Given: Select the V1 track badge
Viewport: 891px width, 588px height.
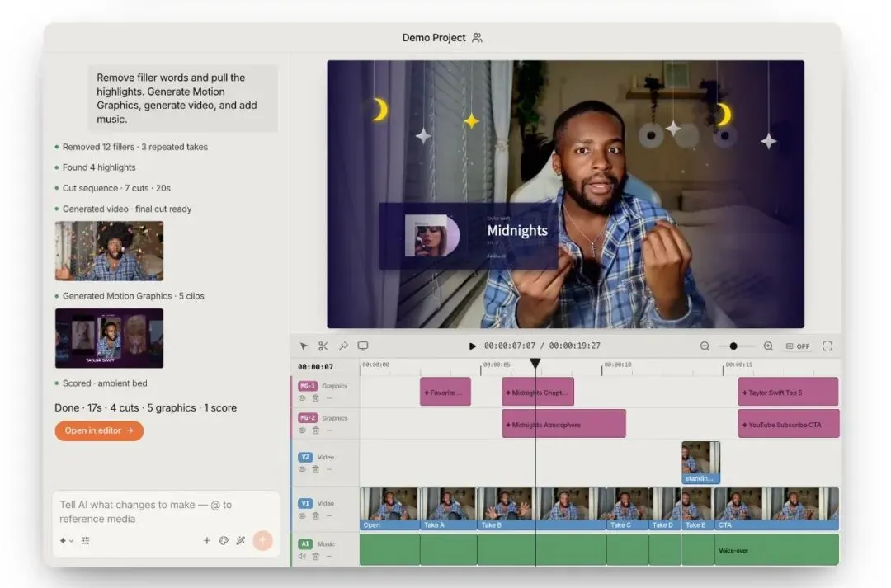Looking at the screenshot, I should coord(305,503).
